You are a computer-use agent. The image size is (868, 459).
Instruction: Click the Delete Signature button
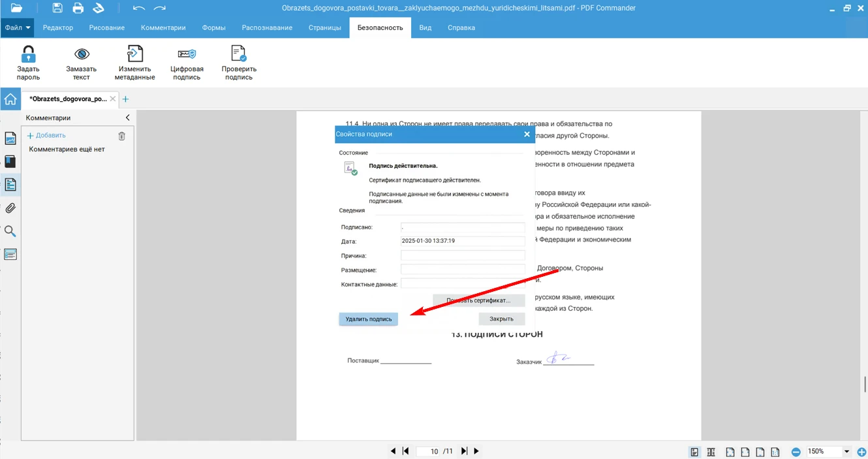[x=368, y=319]
